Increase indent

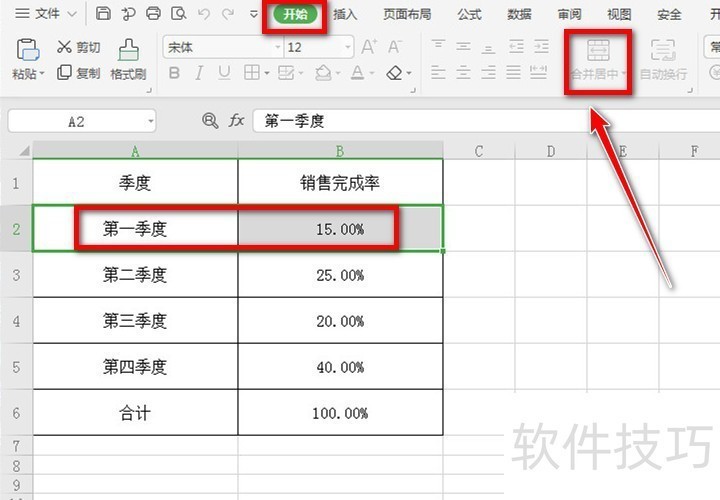(x=541, y=46)
